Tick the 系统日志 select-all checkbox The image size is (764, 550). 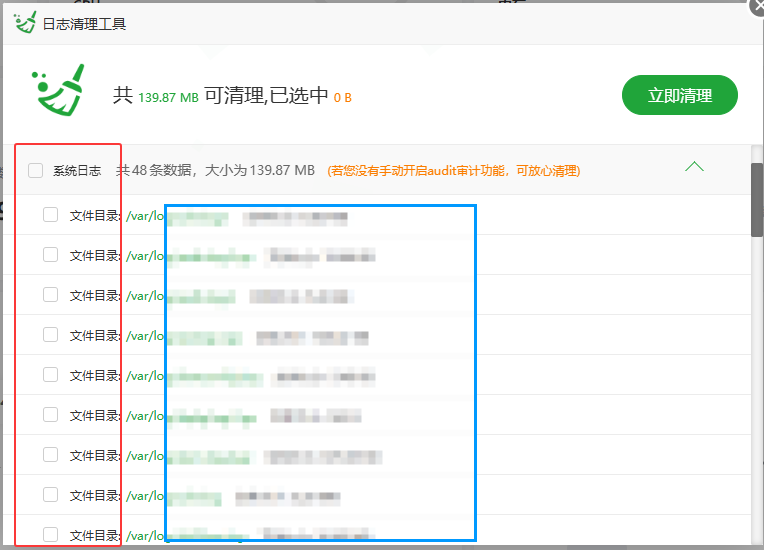point(36,171)
